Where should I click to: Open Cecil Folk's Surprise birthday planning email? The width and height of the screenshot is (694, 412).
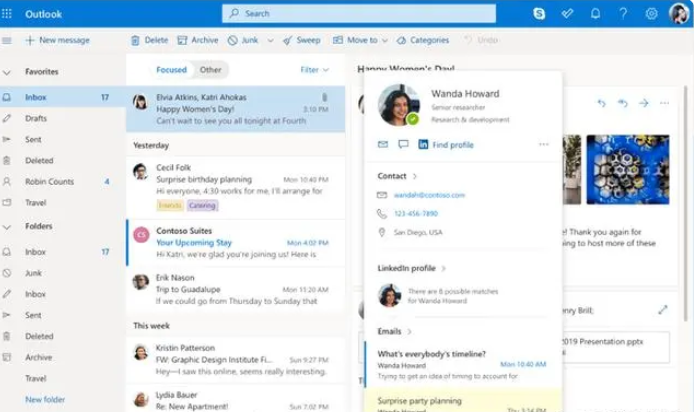[x=235, y=187]
